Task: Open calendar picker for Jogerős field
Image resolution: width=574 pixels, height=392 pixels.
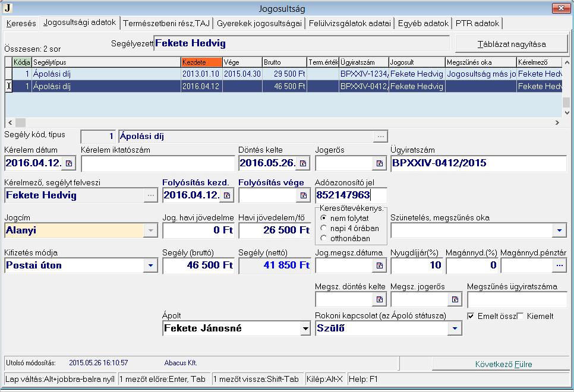Action: (379, 163)
